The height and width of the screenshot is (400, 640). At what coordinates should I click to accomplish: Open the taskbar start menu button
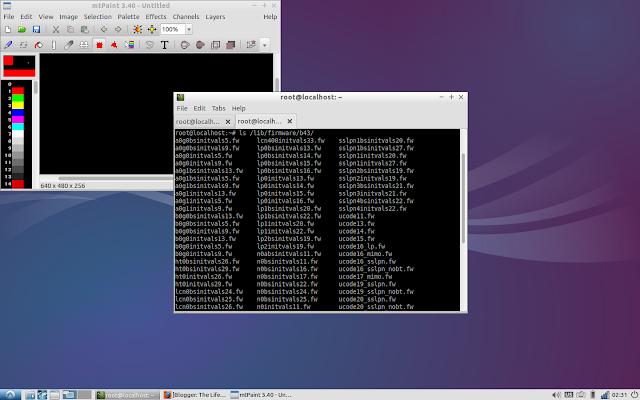click(11, 395)
